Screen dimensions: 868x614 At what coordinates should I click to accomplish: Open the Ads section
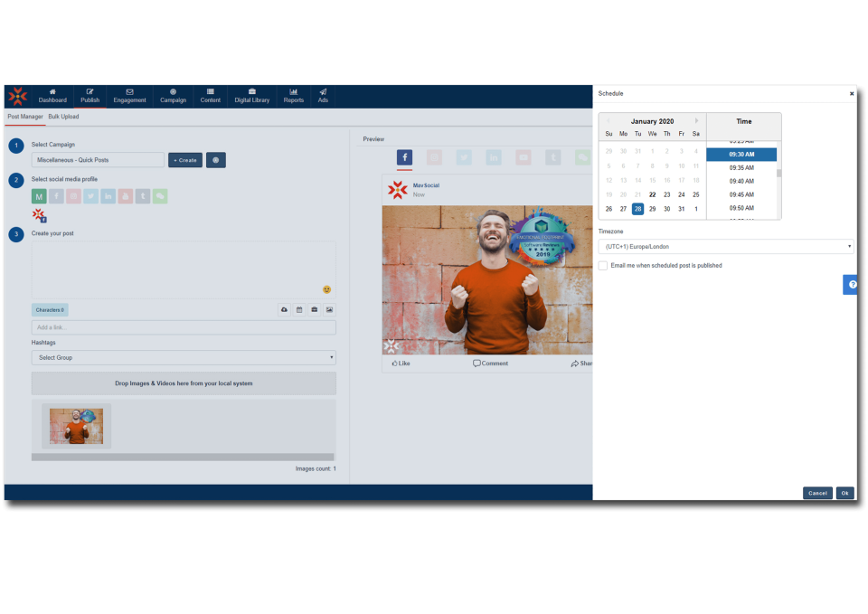323,97
